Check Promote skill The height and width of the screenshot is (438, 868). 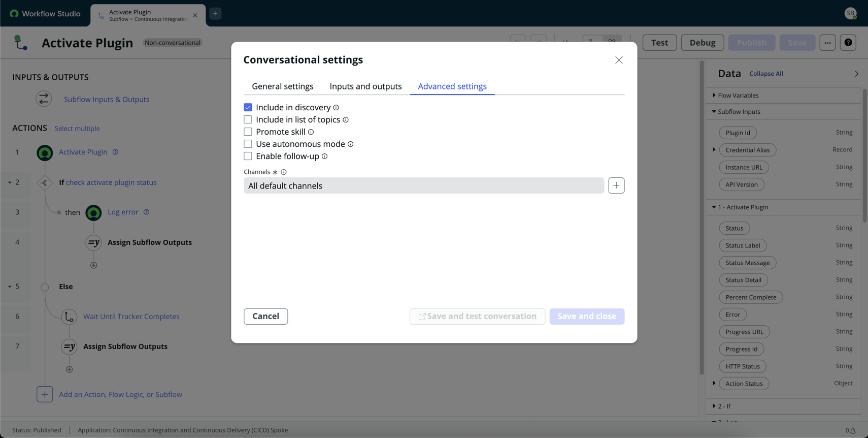click(x=248, y=132)
